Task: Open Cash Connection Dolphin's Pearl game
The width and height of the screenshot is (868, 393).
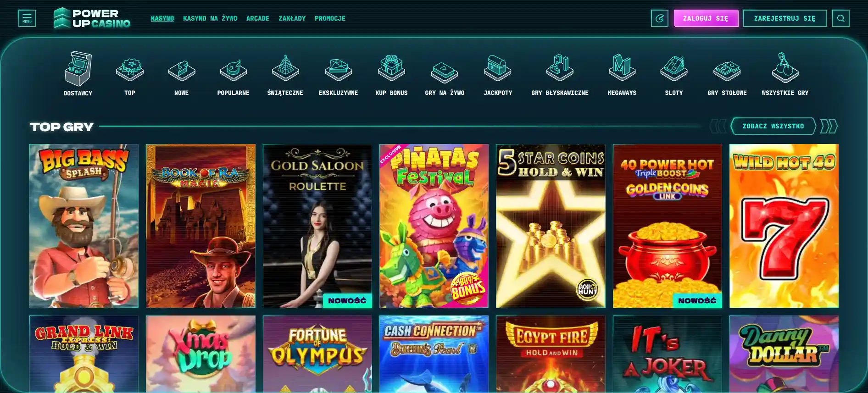Action: point(434,354)
